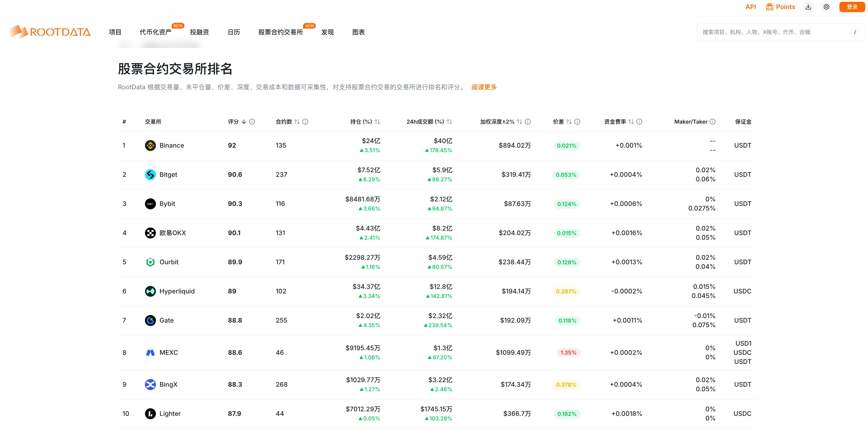
Task: Click the Gate logo icon
Action: pos(150,320)
